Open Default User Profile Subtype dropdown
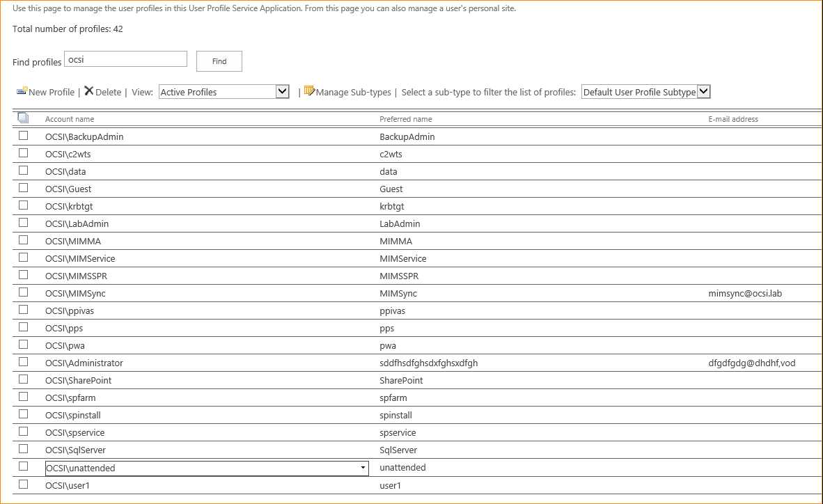 point(645,92)
